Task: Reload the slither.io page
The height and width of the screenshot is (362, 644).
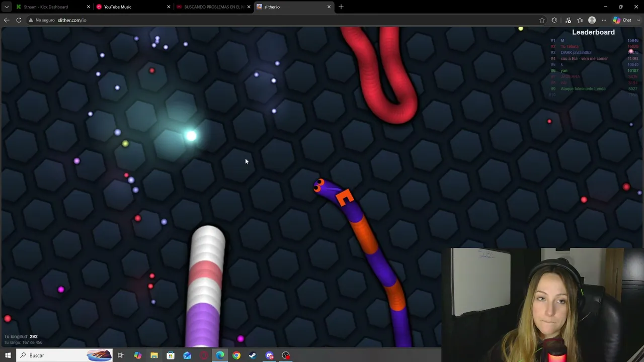Action: (x=19, y=20)
